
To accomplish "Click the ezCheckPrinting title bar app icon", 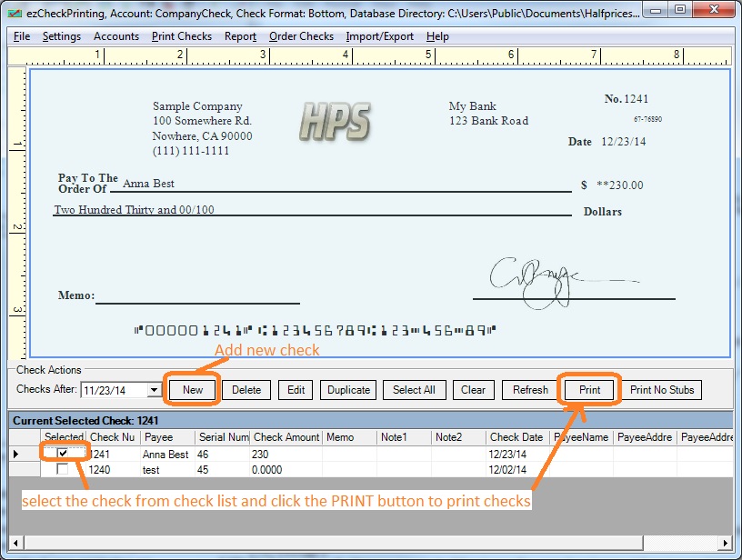I will tap(15, 11).
